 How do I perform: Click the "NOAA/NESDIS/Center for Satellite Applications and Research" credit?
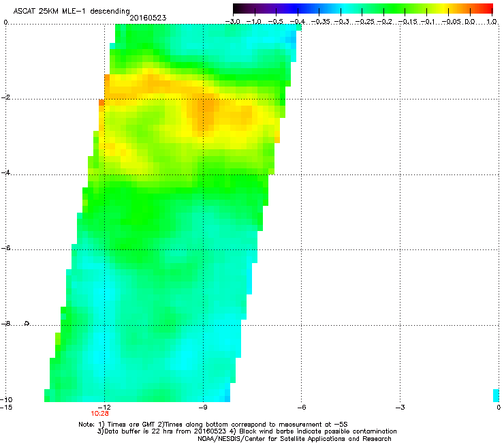(294, 439)
